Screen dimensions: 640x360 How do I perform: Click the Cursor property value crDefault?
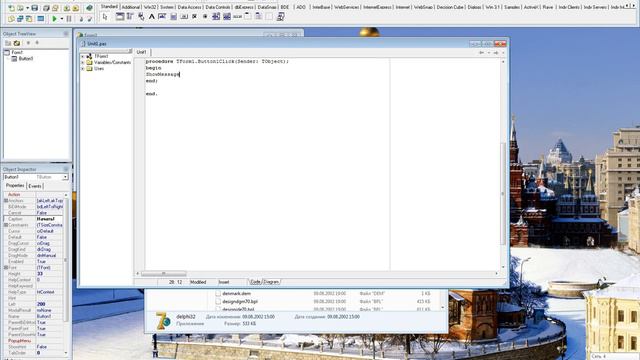tap(49, 231)
